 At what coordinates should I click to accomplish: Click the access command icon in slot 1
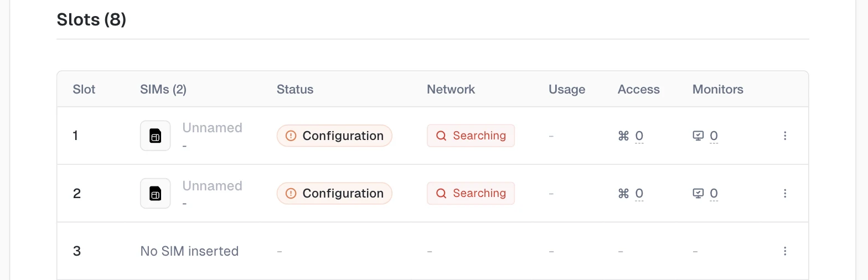[623, 136]
